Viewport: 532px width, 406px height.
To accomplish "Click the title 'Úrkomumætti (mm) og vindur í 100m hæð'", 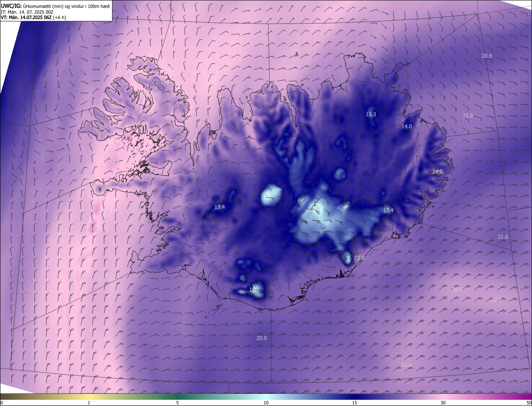I will coord(66,6).
